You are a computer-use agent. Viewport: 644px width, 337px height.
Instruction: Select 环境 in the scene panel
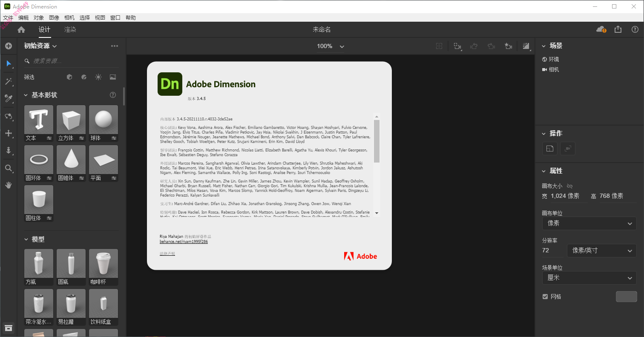pyautogui.click(x=550, y=60)
